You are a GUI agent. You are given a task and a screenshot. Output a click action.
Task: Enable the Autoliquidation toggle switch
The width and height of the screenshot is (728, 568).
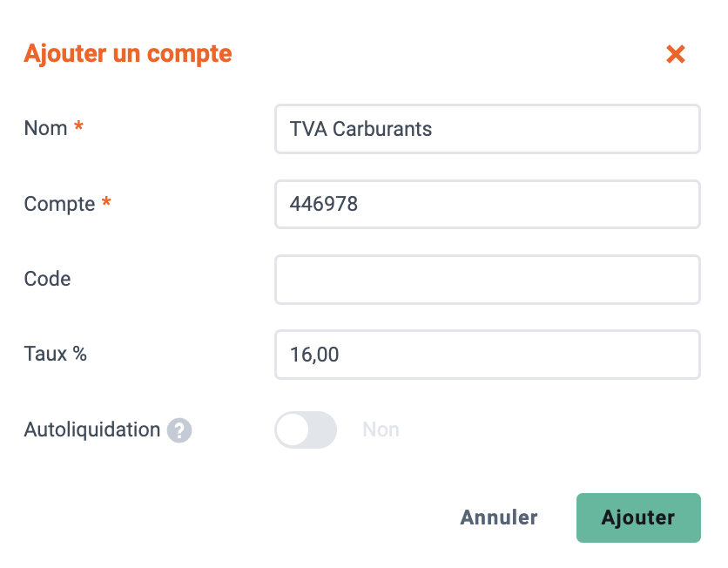coord(306,429)
